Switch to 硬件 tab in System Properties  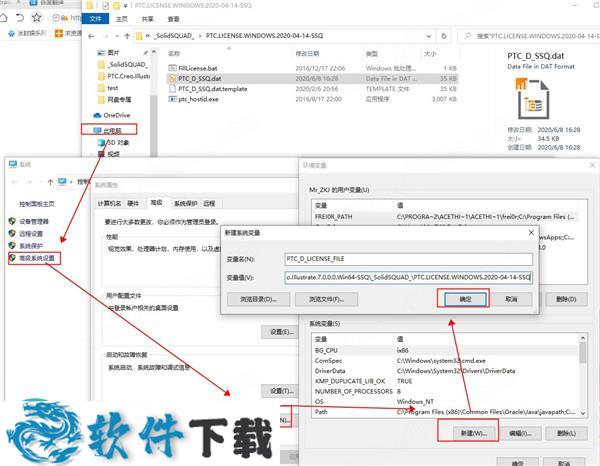133,204
